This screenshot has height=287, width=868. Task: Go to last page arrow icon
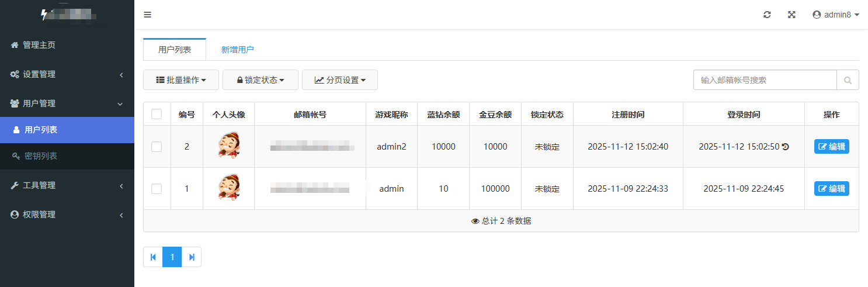pyautogui.click(x=192, y=257)
